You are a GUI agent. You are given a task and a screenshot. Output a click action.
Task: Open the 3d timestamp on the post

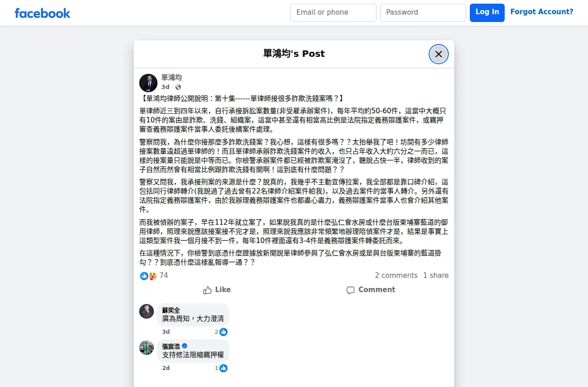point(165,87)
